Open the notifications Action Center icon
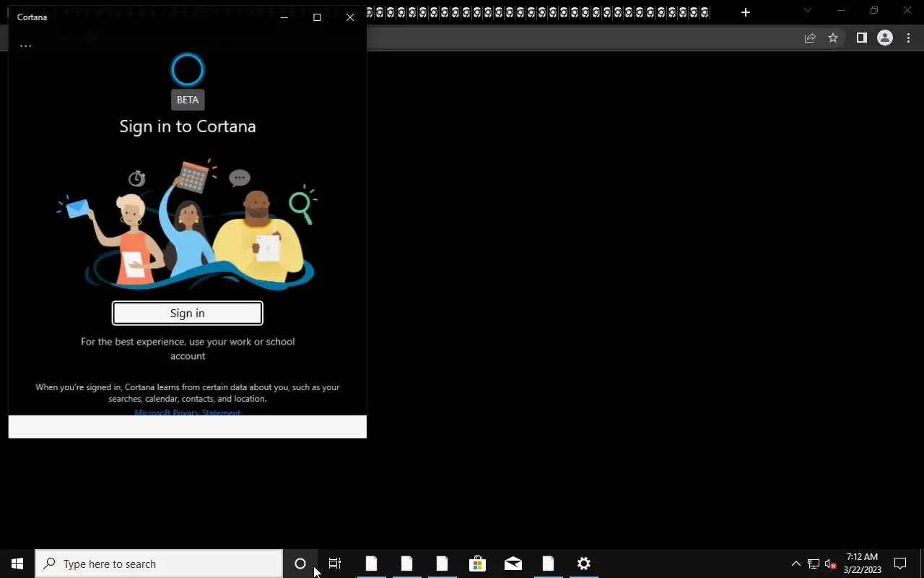 click(900, 564)
